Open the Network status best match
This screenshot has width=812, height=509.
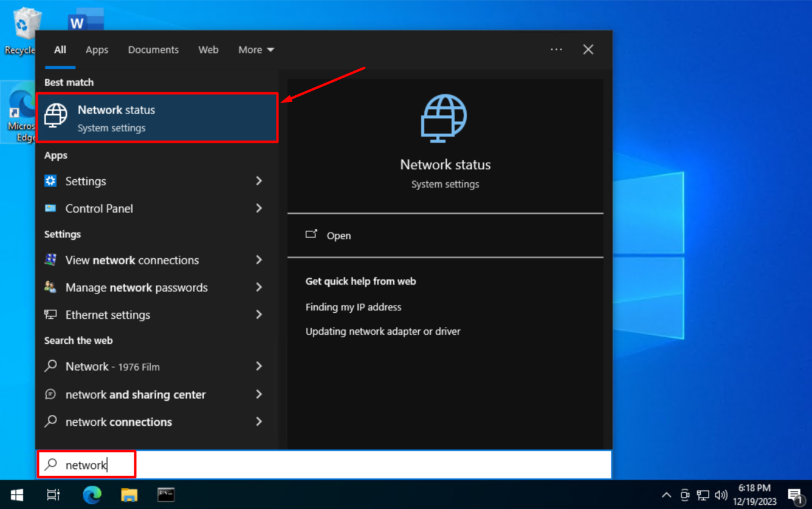pyautogui.click(x=157, y=118)
